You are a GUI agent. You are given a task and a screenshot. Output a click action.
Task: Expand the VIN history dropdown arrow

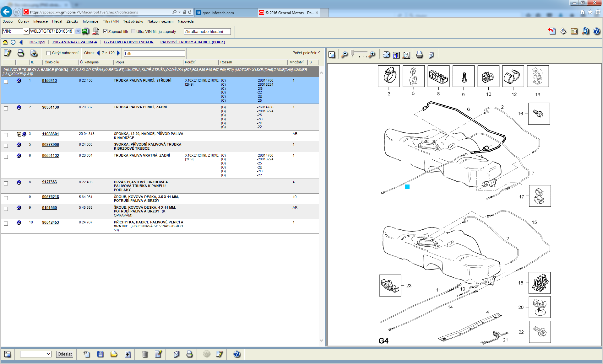click(x=78, y=31)
